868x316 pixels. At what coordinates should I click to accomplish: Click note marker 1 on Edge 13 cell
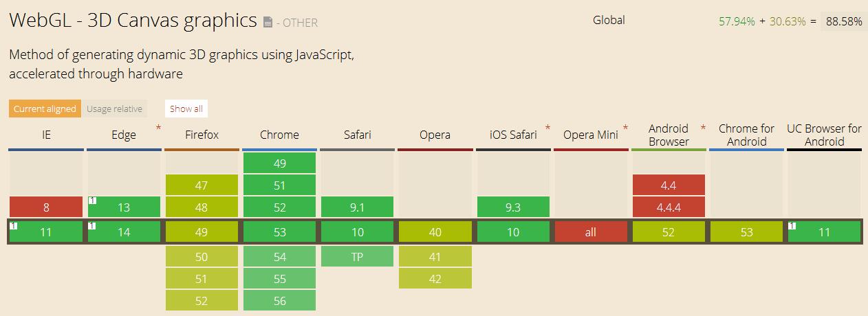point(92,201)
